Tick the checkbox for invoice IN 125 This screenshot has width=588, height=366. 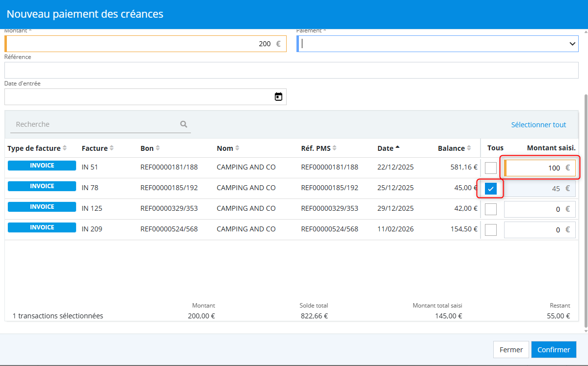click(x=490, y=209)
